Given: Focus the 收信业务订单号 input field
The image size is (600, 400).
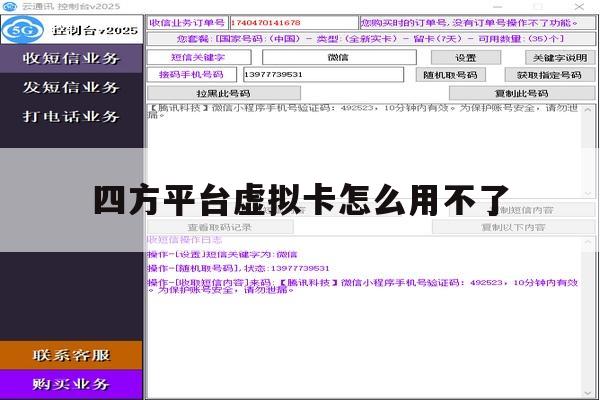Looking at the screenshot, I should tap(293, 23).
